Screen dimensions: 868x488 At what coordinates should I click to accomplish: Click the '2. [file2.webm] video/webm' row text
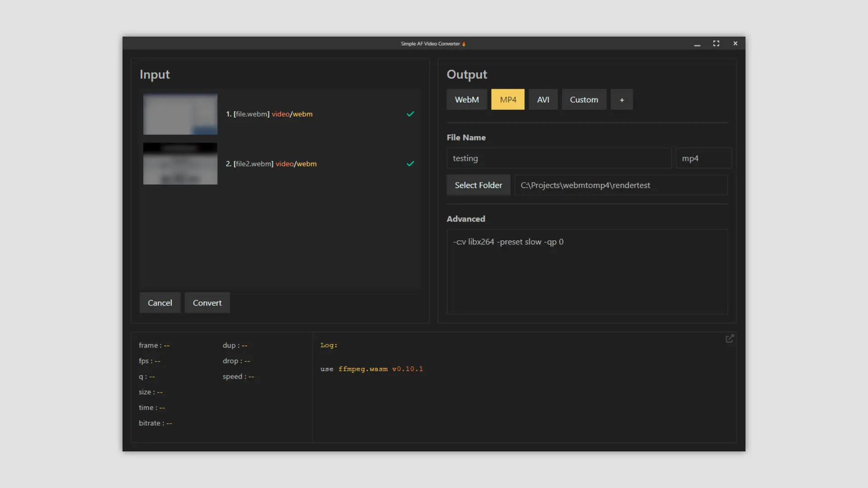271,164
